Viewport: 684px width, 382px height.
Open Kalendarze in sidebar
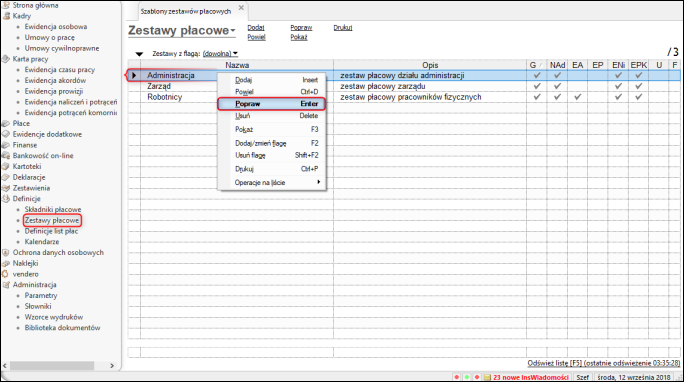tap(42, 242)
